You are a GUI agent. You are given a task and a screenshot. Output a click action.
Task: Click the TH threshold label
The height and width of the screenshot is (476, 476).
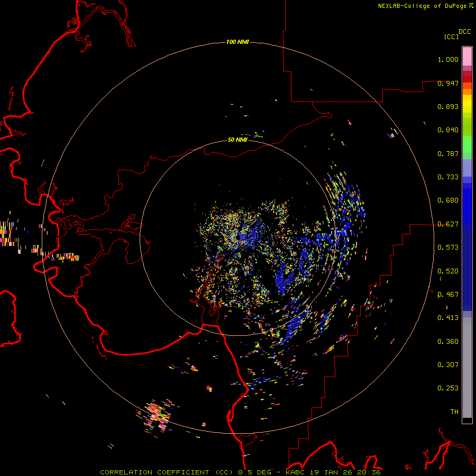coord(454,411)
